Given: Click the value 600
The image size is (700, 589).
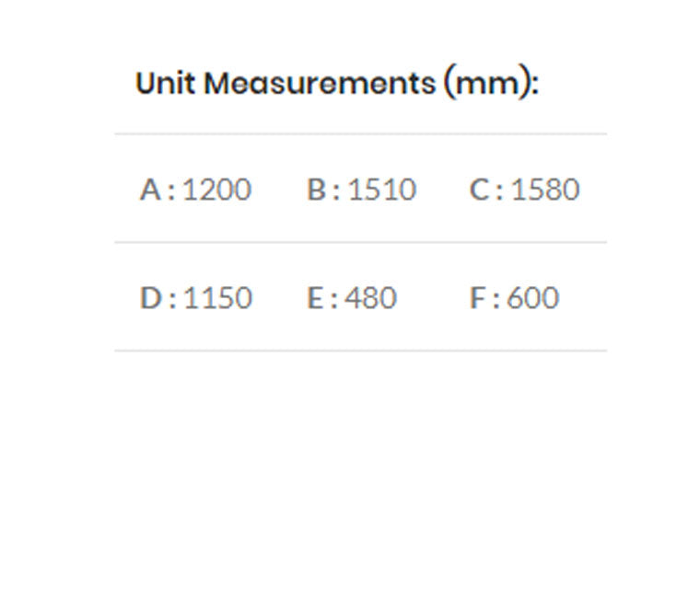Looking at the screenshot, I should (x=533, y=298).
